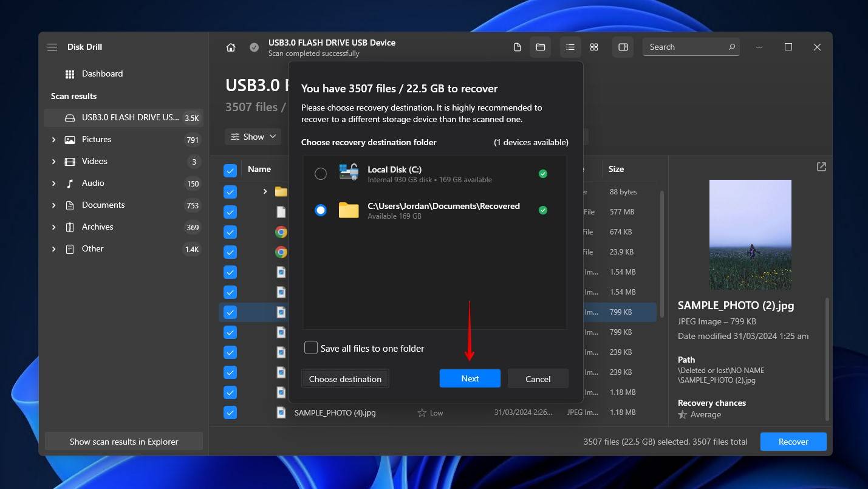Click Next in the recovery dialog
868x489 pixels.
470,378
